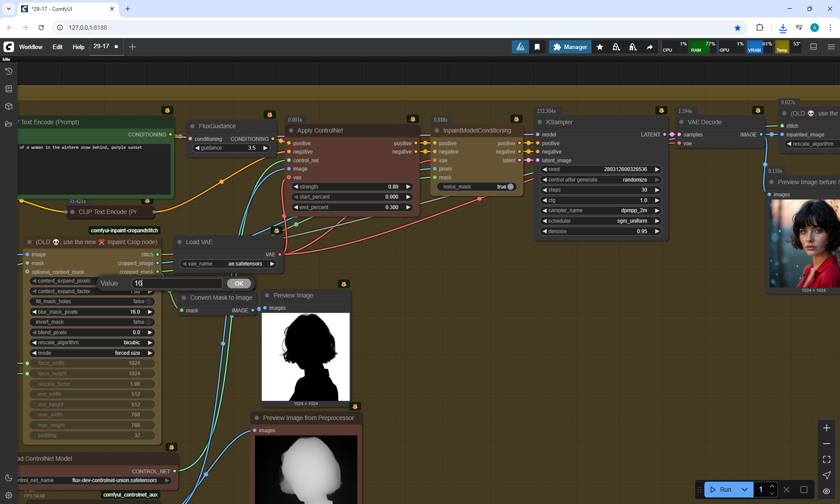Open the queue history sidebar icon
This screenshot has width=840, height=504.
(x=8, y=71)
